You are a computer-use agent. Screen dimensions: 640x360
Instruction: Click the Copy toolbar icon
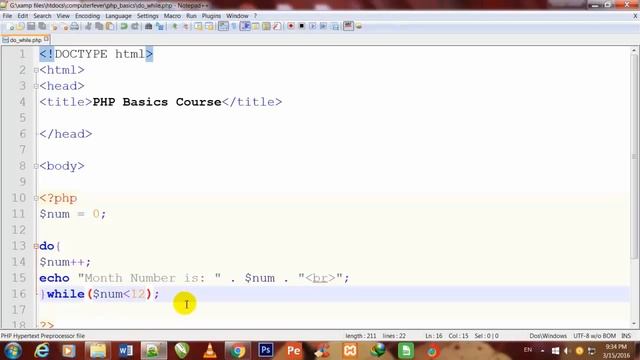click(x=99, y=27)
